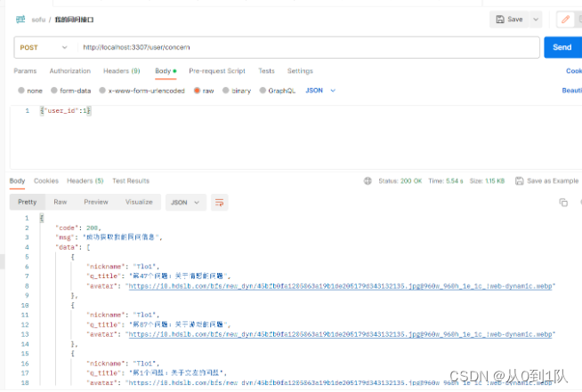Open the request Headers (9) tab

121,71
